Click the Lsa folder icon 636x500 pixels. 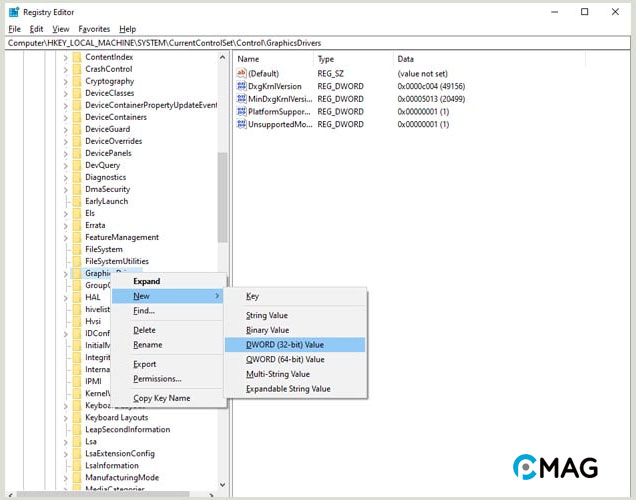click(x=77, y=441)
